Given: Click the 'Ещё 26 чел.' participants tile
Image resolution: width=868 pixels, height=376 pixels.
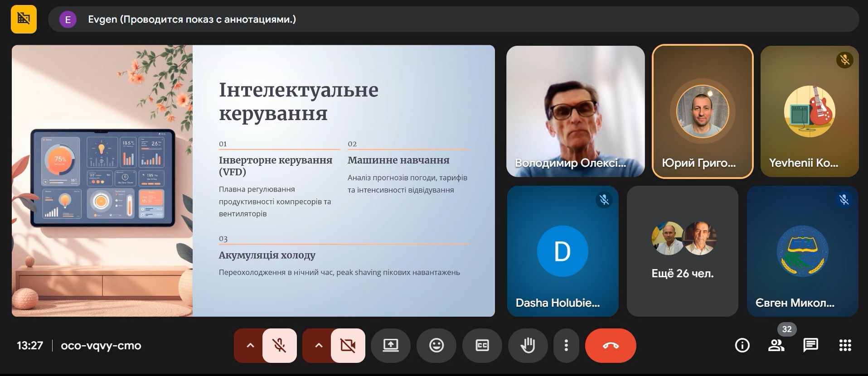Looking at the screenshot, I should (x=682, y=251).
